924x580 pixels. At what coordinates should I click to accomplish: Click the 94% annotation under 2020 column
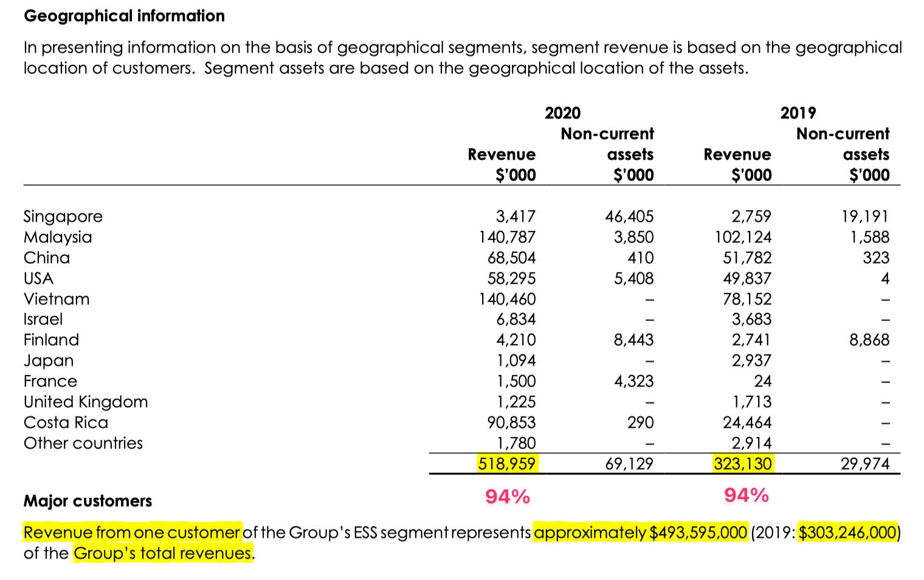[x=506, y=495]
